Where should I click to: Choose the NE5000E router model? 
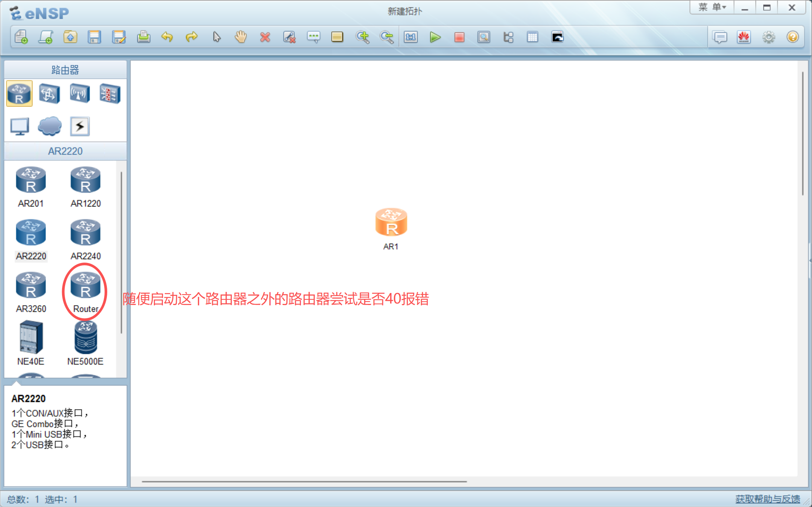tap(85, 343)
